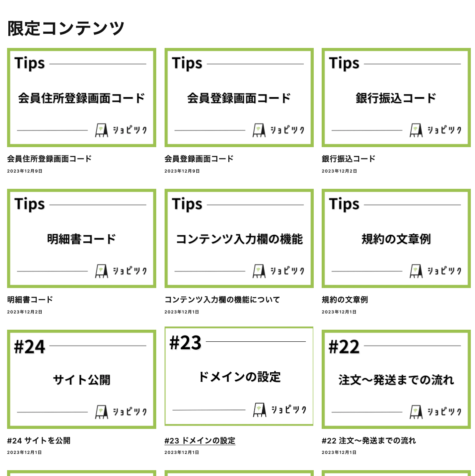Open the 会員登録画面コード thumbnail image
The image size is (475, 476).
(239, 98)
